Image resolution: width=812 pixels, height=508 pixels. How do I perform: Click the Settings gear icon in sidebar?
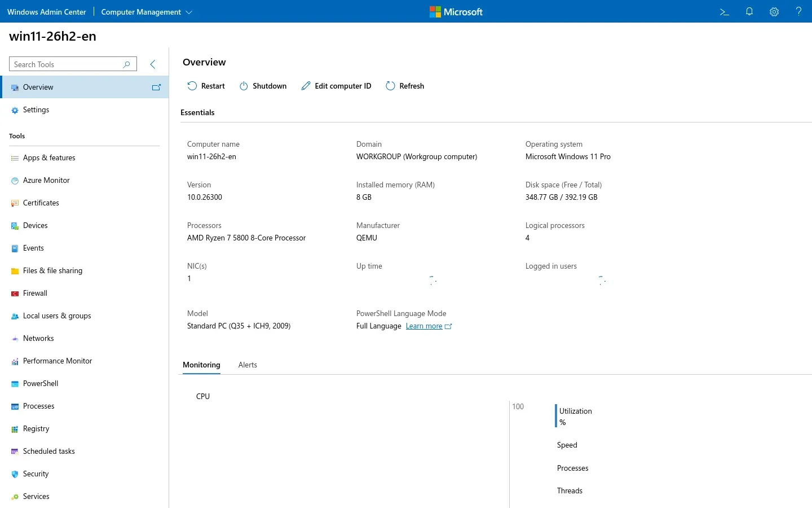(15, 110)
